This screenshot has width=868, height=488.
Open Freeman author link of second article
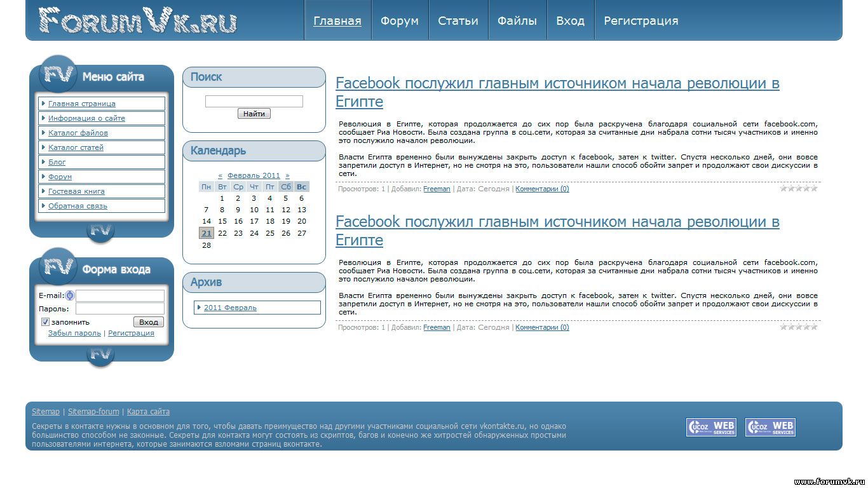[x=437, y=327]
